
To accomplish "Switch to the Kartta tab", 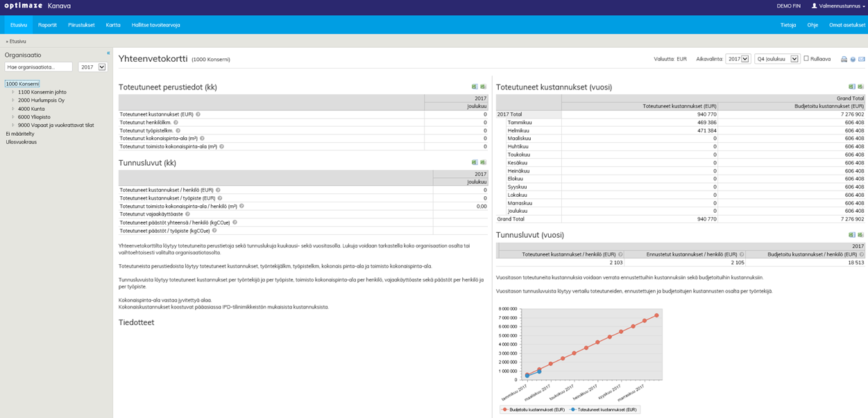I will point(112,25).
